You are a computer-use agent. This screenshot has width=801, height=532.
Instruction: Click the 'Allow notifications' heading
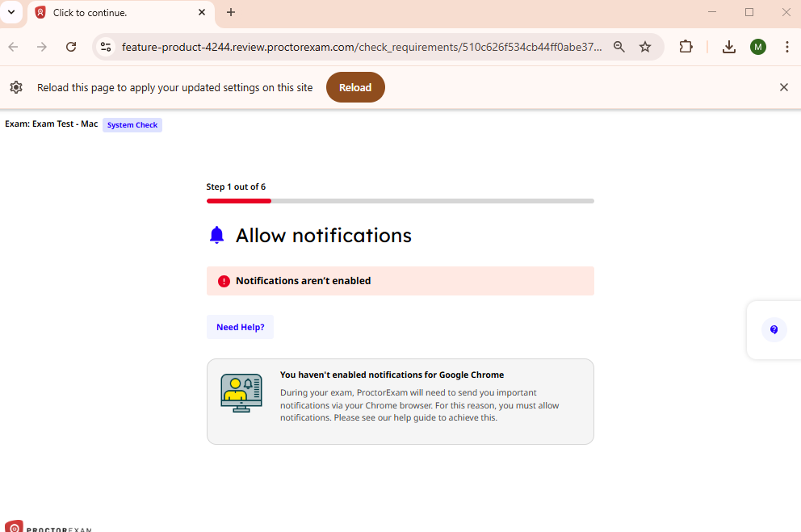tap(323, 236)
